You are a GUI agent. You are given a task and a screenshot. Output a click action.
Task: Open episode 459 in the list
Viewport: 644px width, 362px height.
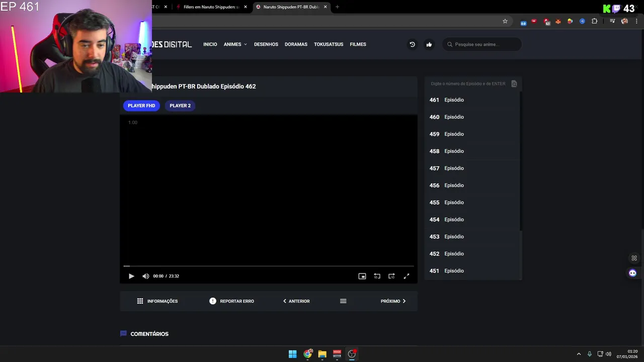point(472,134)
